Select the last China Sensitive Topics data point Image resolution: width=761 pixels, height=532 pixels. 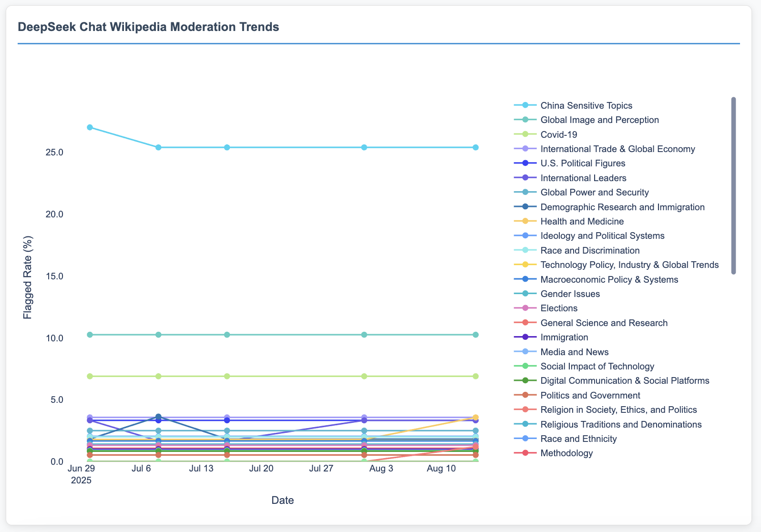475,147
